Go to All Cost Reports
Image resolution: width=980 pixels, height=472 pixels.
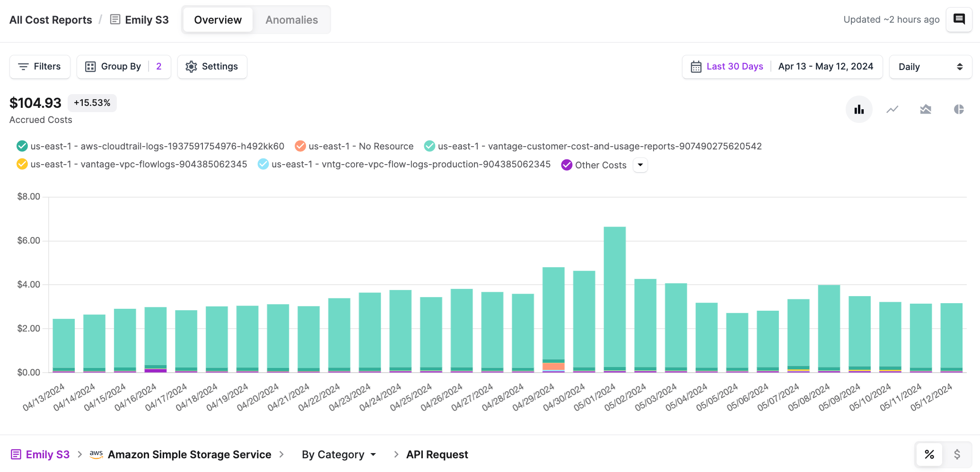click(x=51, y=20)
